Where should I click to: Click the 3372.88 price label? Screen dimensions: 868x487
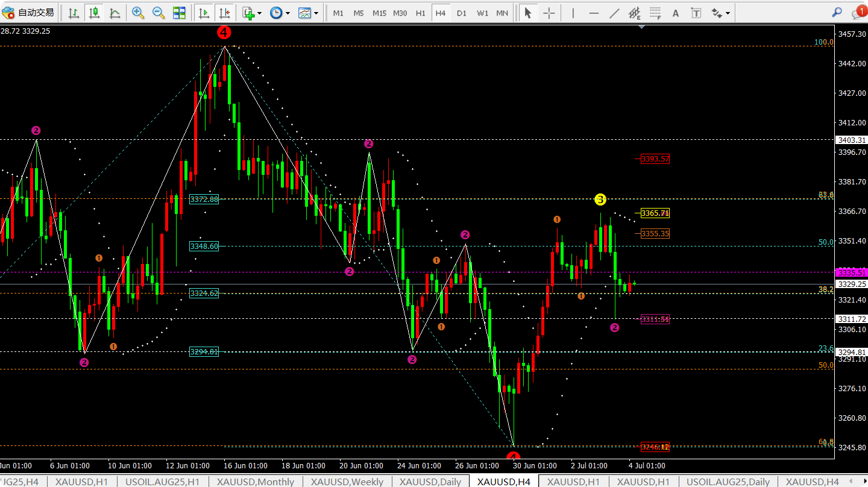click(x=204, y=199)
